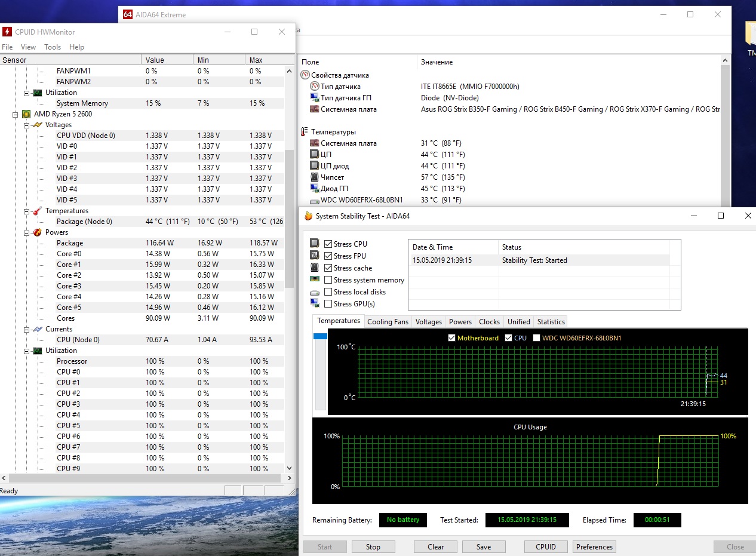Click the graph slider beside the temperature chart
The height and width of the screenshot is (556, 756).
pos(320,337)
